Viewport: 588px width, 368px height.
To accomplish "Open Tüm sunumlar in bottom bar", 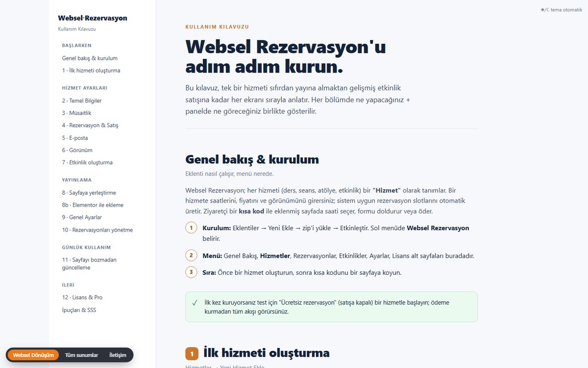I will [81, 355].
